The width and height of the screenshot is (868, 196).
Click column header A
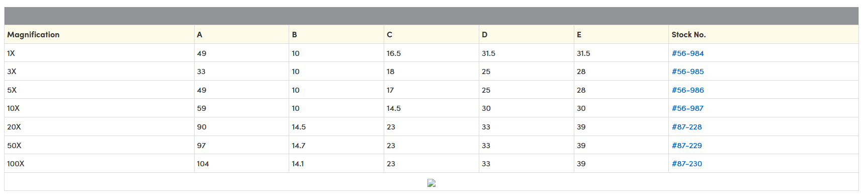pos(200,35)
